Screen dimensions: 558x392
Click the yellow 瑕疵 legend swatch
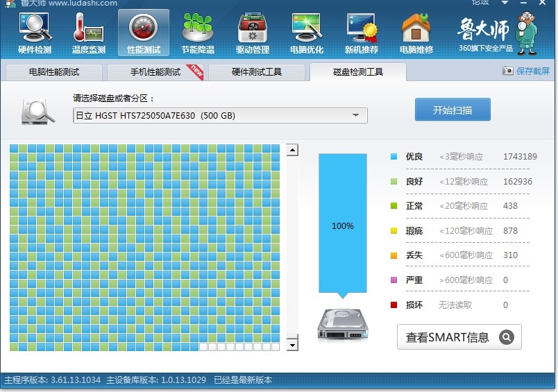click(394, 230)
